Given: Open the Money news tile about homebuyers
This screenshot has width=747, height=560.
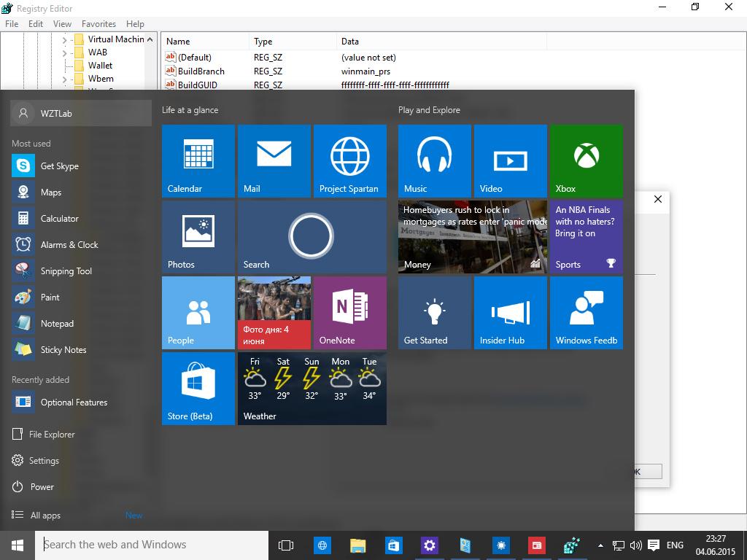Looking at the screenshot, I should (473, 237).
